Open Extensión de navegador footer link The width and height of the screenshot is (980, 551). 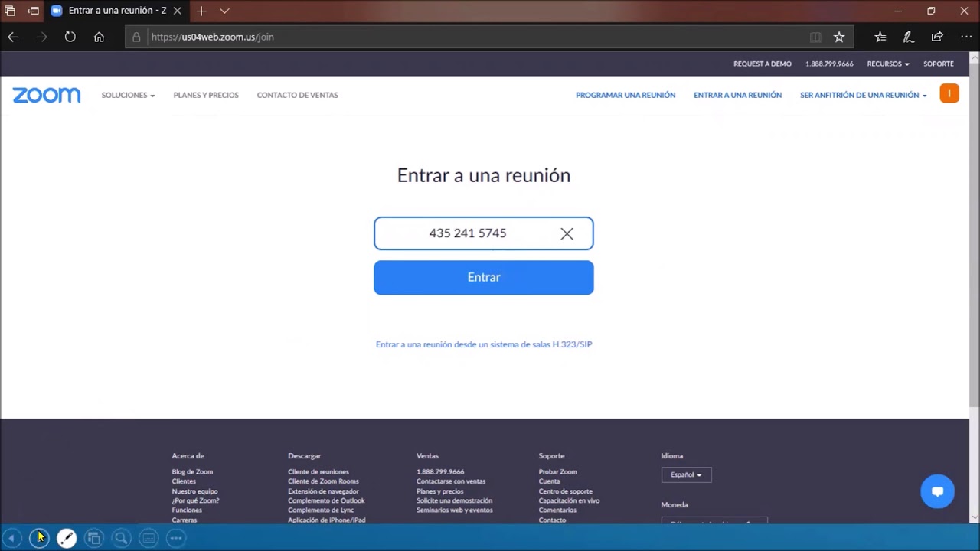(323, 491)
